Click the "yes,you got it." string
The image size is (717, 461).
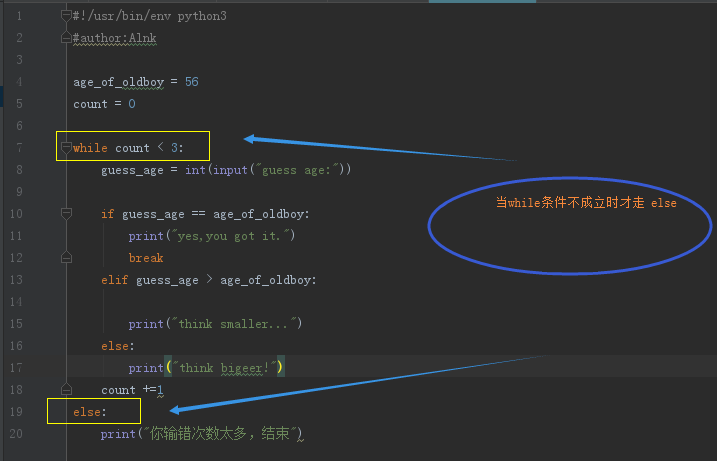click(230, 236)
